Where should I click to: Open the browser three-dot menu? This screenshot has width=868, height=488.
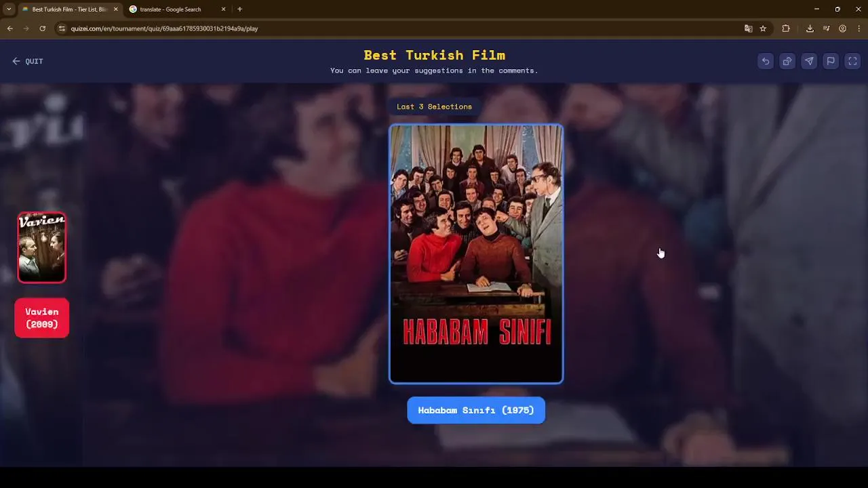click(x=859, y=28)
